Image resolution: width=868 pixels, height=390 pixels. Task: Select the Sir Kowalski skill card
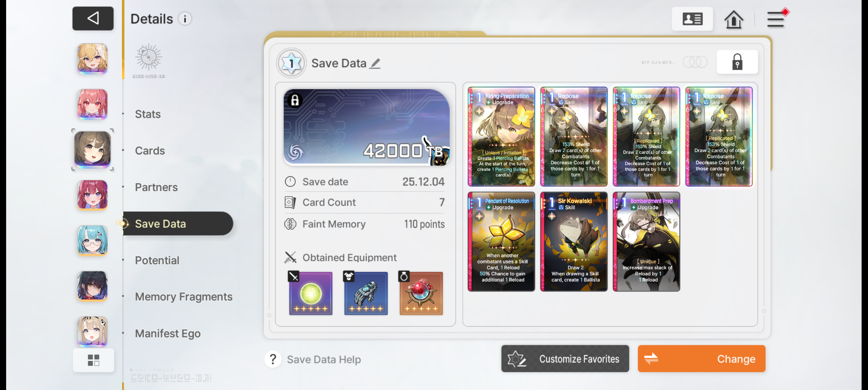pos(574,242)
